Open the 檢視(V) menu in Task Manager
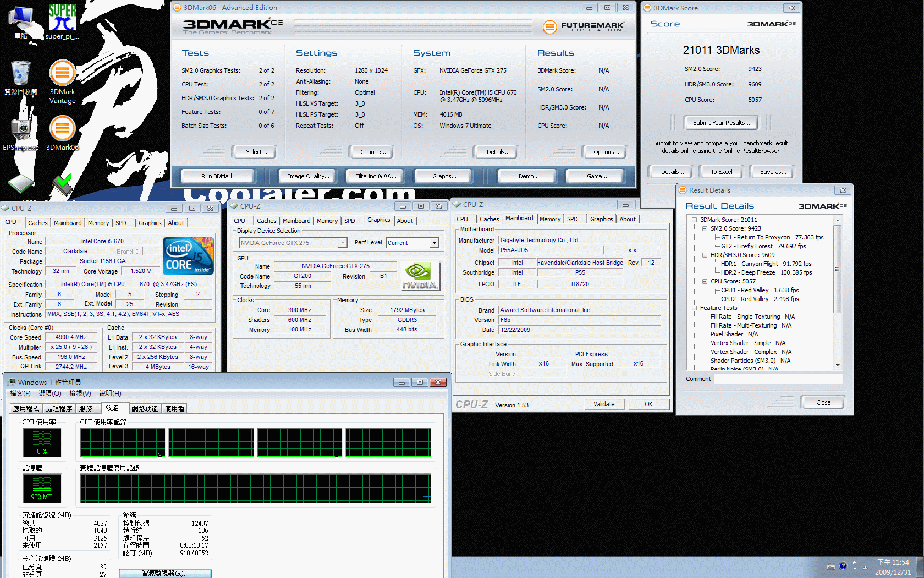This screenshot has height=578, width=924. [x=80, y=394]
